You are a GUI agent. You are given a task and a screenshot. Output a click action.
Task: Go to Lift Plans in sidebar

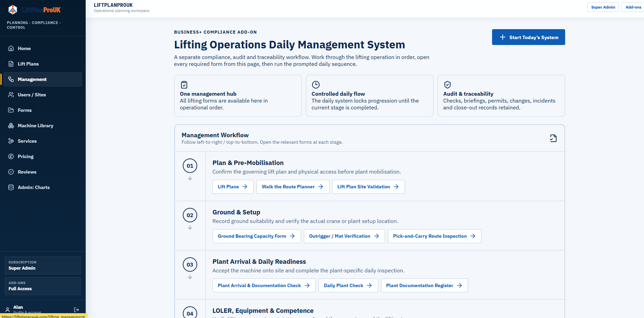point(43,64)
